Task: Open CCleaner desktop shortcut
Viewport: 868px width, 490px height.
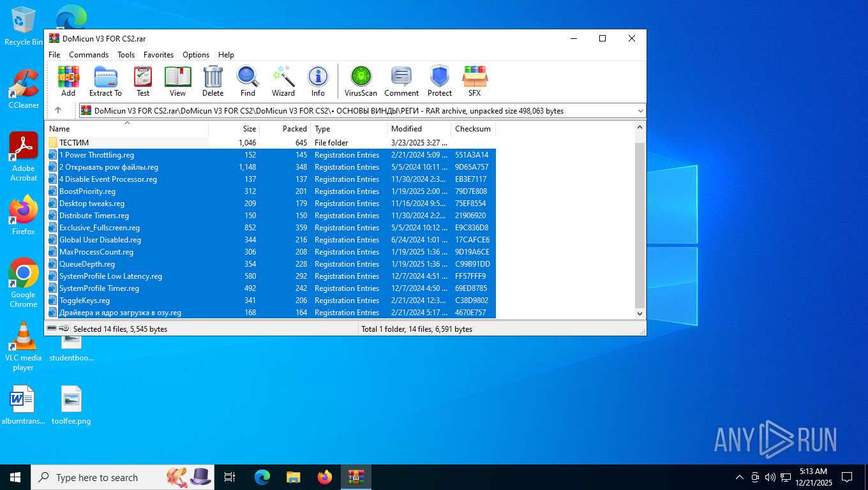Action: pyautogui.click(x=24, y=89)
